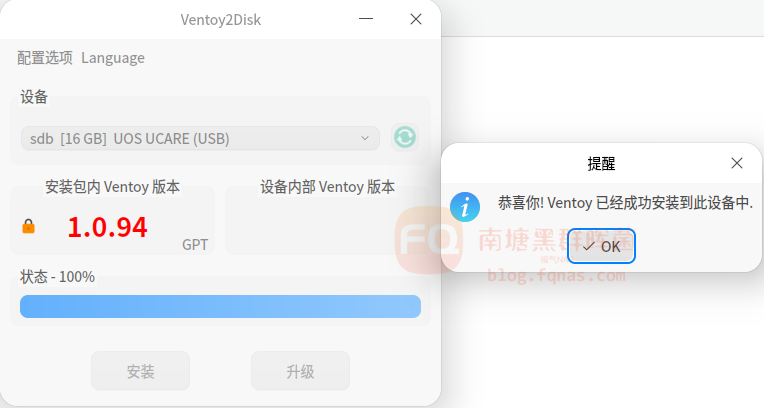Confirm the success dialog with OK

(x=601, y=246)
